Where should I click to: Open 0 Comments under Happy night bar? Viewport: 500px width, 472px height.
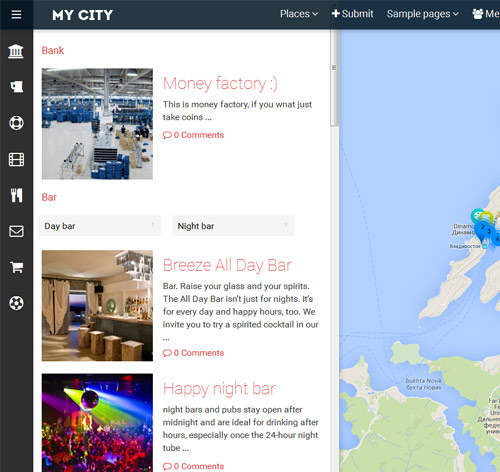[199, 466]
